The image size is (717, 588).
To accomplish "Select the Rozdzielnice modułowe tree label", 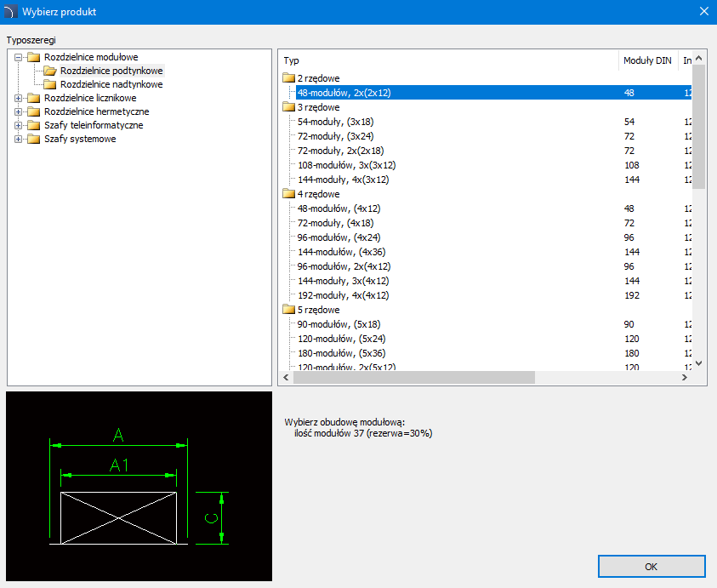I will [91, 57].
